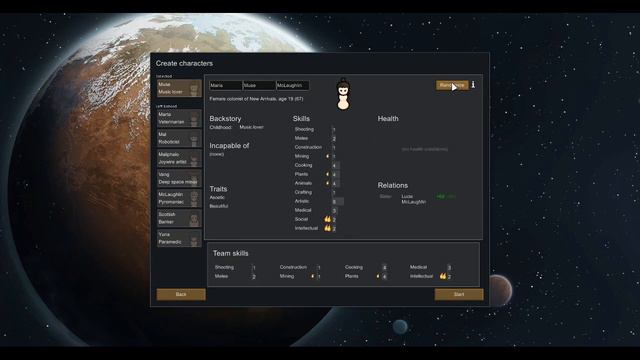Select the McLaughlin Pyromaniac colonist entry
Viewport: 640px width, 360px height.
pos(180,198)
